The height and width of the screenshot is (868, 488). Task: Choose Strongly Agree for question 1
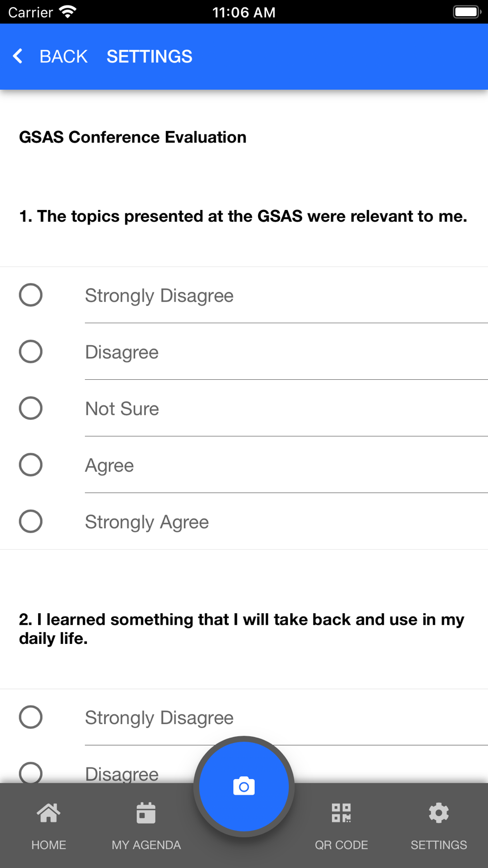click(31, 521)
